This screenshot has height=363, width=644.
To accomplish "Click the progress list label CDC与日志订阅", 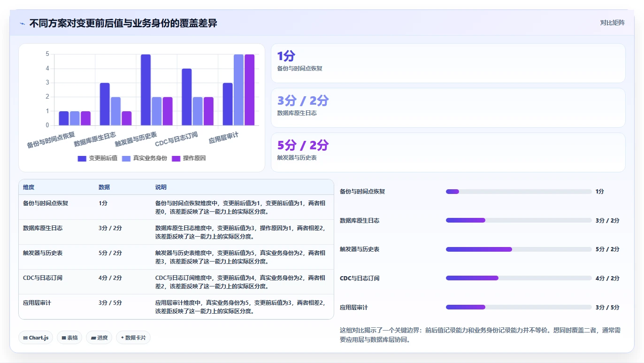I will (x=360, y=278).
